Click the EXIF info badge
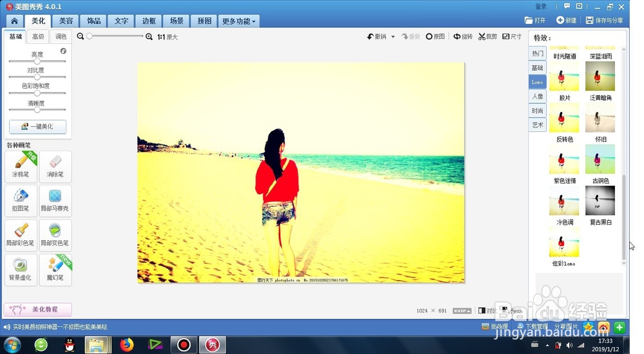This screenshot has height=354, width=644. pyautogui.click(x=462, y=311)
